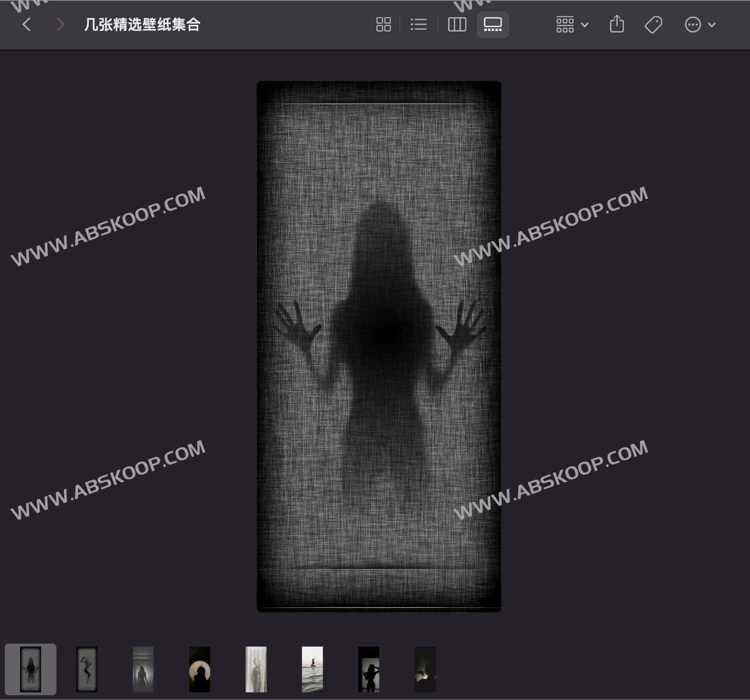The image size is (750, 700).
Task: Click the Share icon
Action: pyautogui.click(x=617, y=24)
